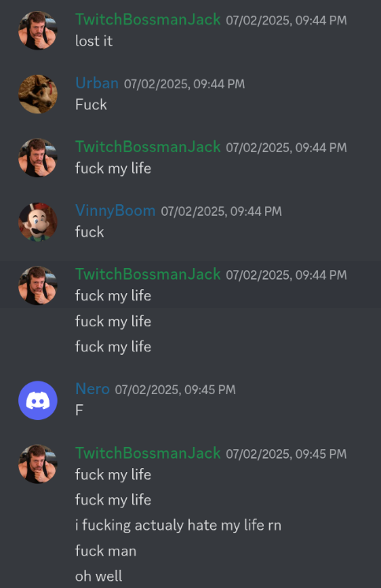Select Nero's 'F' message
This screenshot has height=588, width=381.
(x=79, y=410)
